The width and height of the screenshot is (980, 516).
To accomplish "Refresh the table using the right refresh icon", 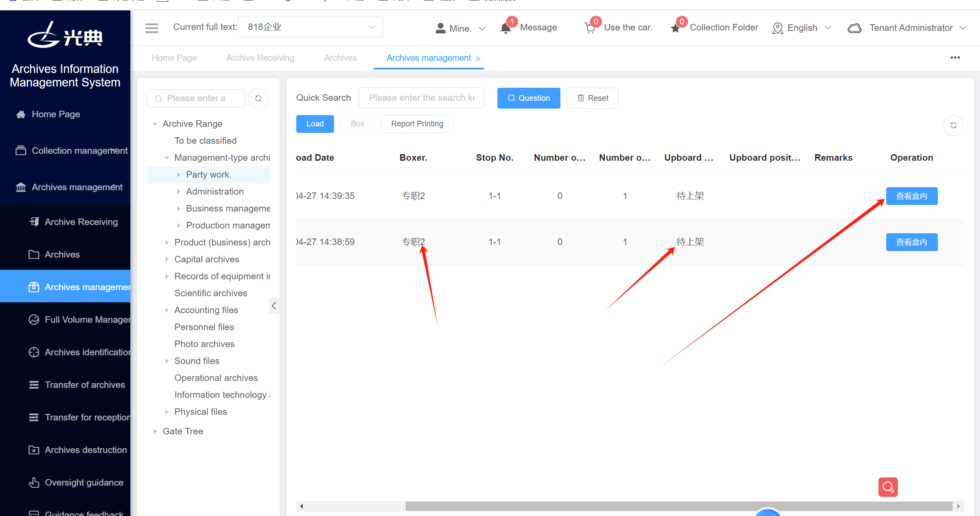I will 954,125.
